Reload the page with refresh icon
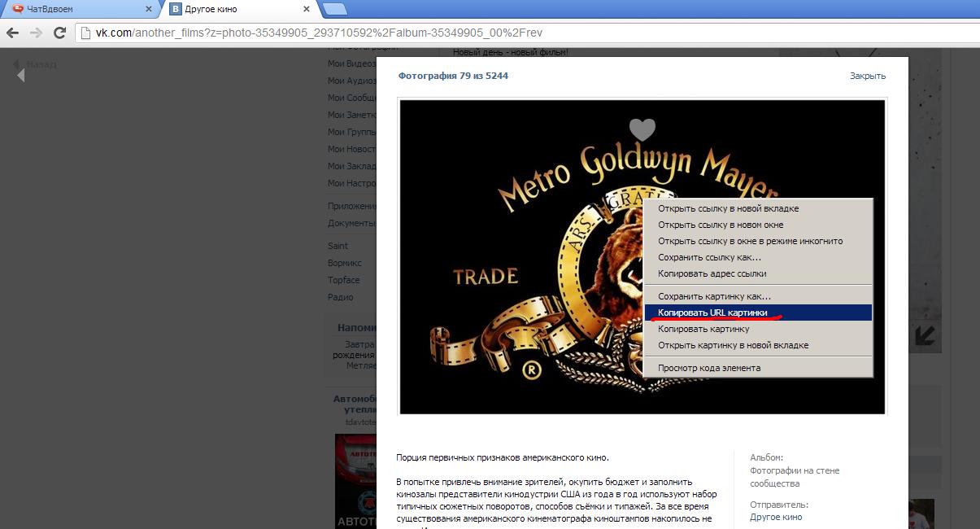980x529 pixels. [x=59, y=33]
